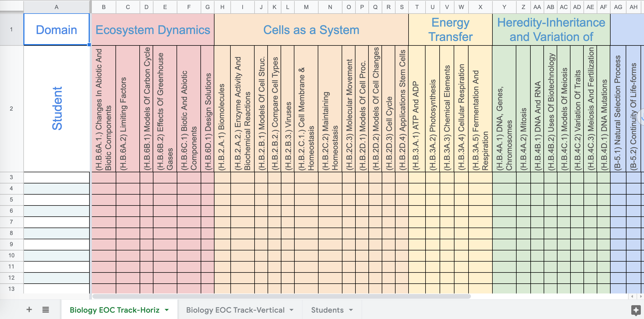Click the scroll right arrow button
Image resolution: width=644 pixels, height=319 pixels.
(641, 296)
